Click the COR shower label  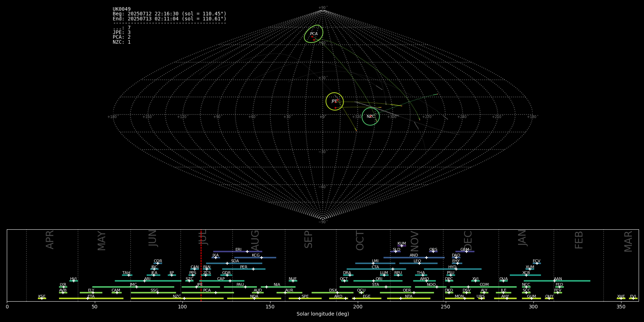coord(158,261)
